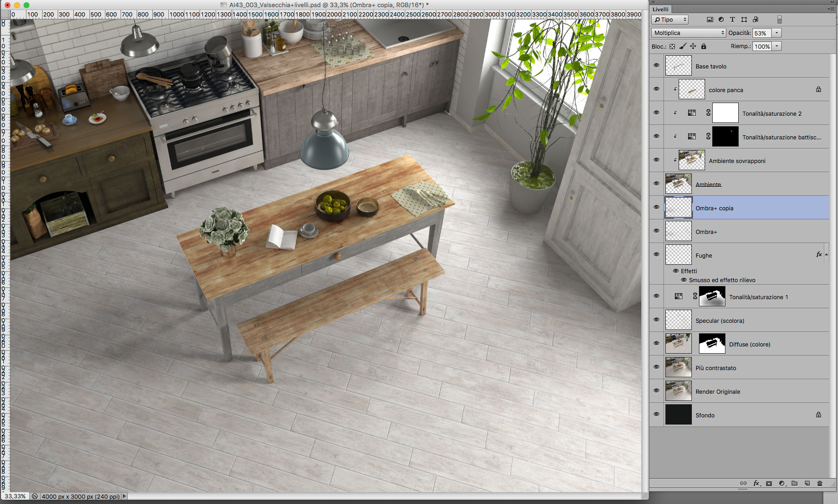Image resolution: width=838 pixels, height=504 pixels.
Task: Click the Specular (scolora) layer thumbnail
Action: click(x=679, y=320)
